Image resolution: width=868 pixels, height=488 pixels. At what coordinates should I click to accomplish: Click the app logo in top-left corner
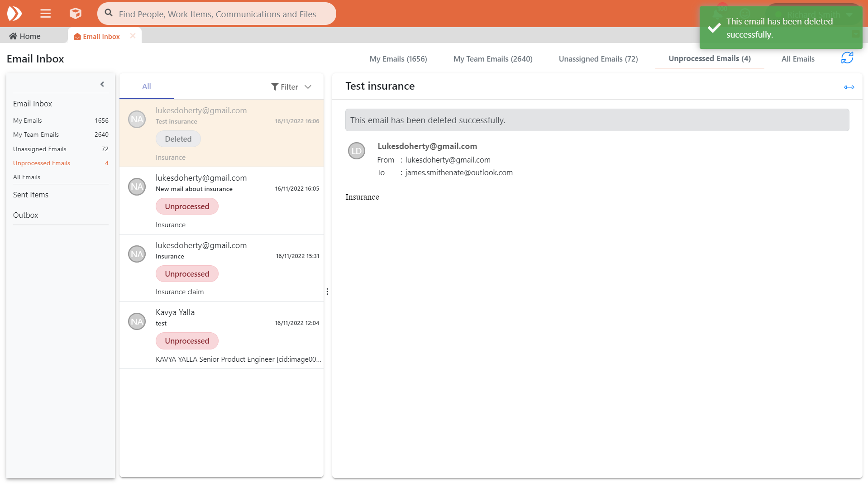click(x=14, y=14)
